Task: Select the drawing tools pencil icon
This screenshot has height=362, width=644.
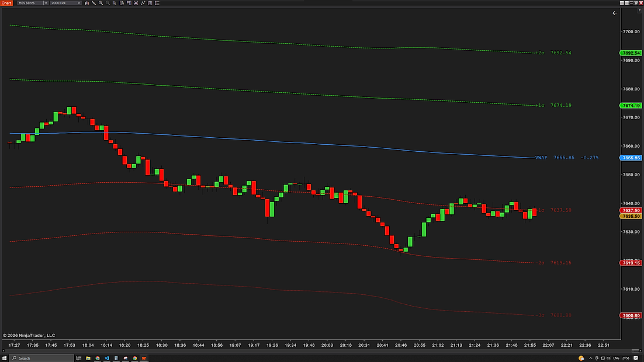Action: 94,3
